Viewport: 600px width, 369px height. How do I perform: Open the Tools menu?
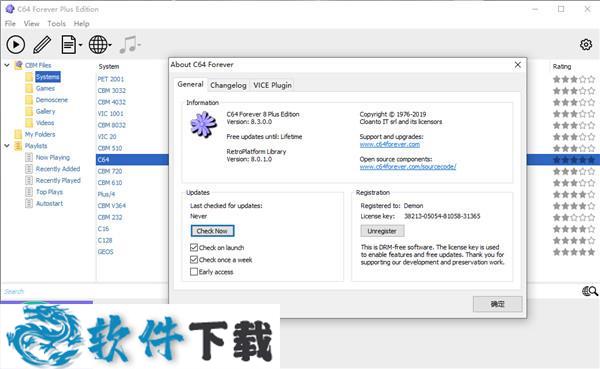57,23
